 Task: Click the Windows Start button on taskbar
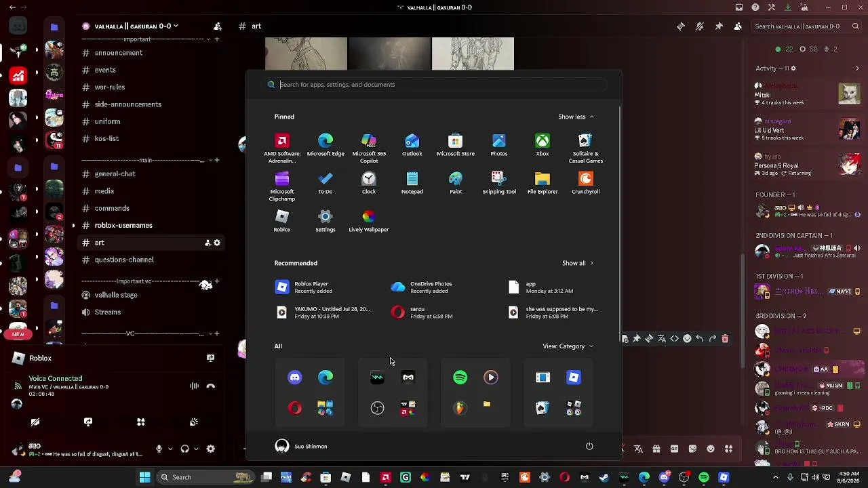tap(144, 477)
